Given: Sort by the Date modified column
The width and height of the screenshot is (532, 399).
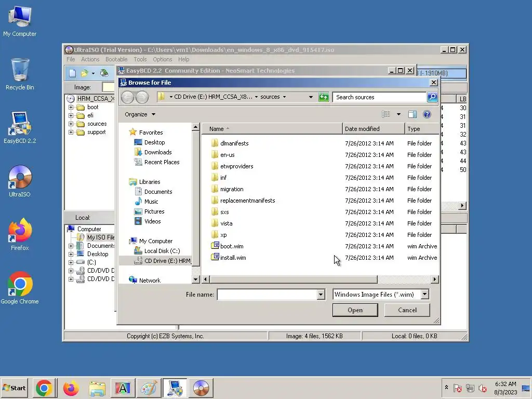Looking at the screenshot, I should point(374,129).
